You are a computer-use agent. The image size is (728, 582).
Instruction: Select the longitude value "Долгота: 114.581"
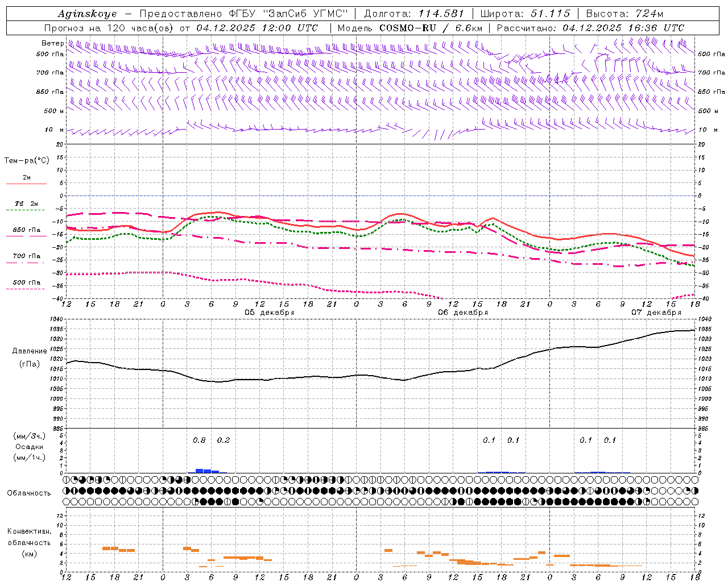(x=414, y=14)
